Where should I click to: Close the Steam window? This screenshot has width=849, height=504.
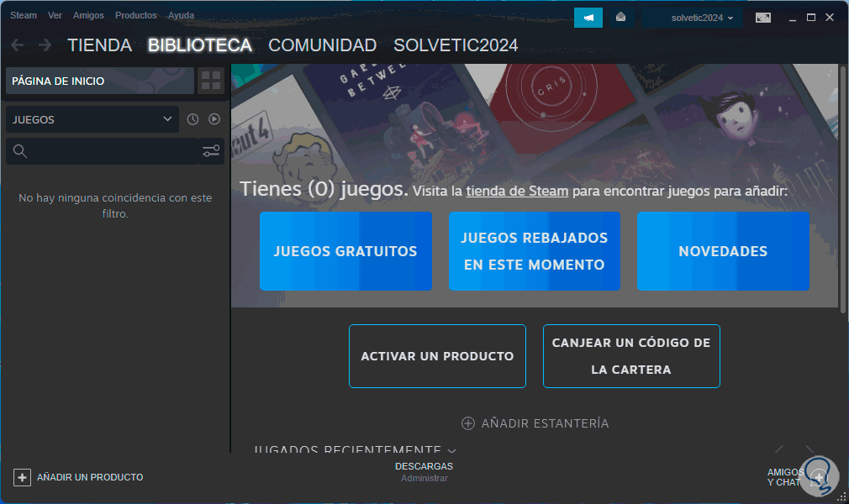pos(830,18)
